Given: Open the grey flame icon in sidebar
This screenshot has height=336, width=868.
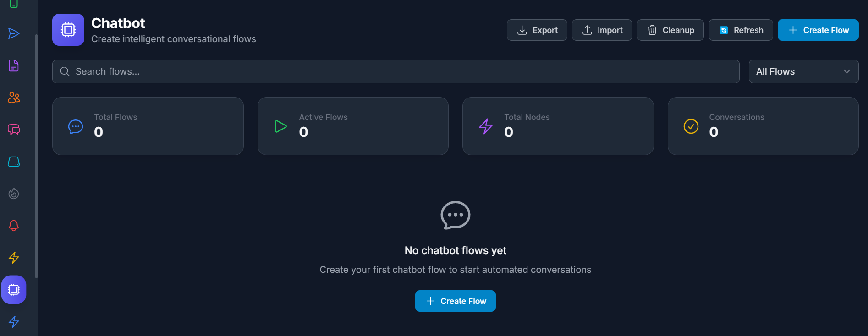Looking at the screenshot, I should (x=14, y=194).
